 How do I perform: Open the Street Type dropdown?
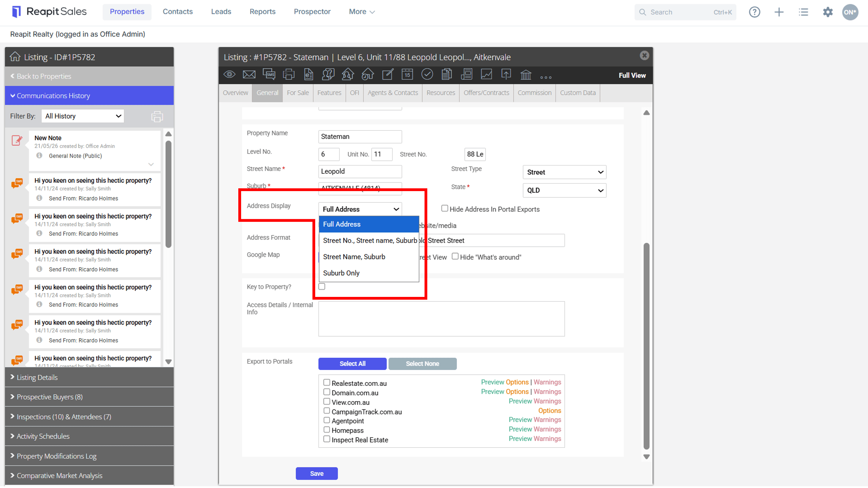(x=564, y=172)
